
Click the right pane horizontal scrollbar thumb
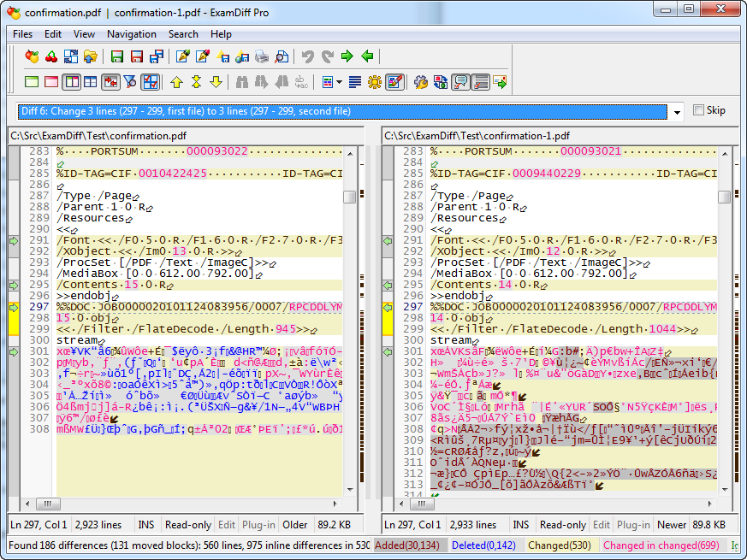point(422,504)
